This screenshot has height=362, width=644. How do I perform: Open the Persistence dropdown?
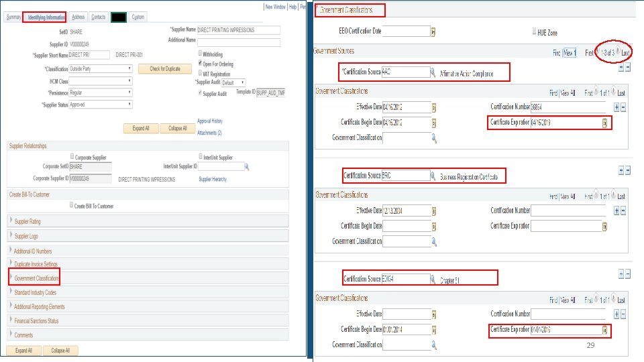[101, 93]
